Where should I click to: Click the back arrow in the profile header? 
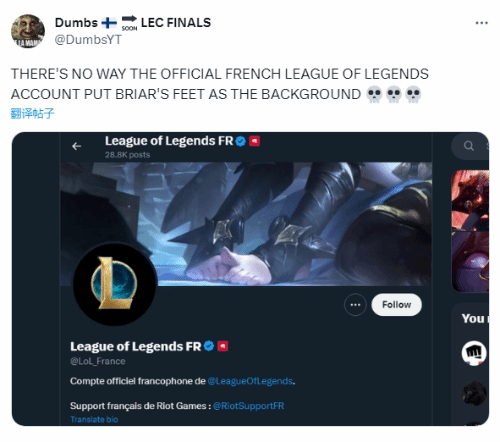(x=77, y=146)
